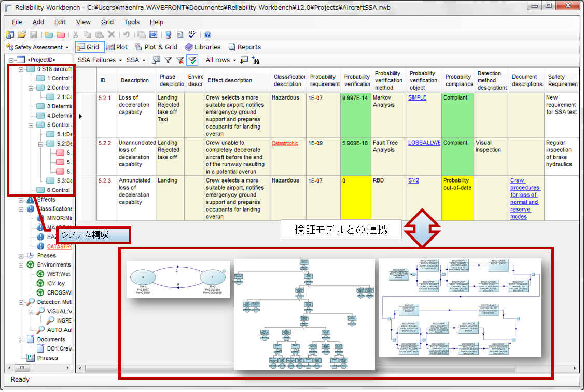
Task: Toggle the filter with green checkmark button
Action: 192,60
